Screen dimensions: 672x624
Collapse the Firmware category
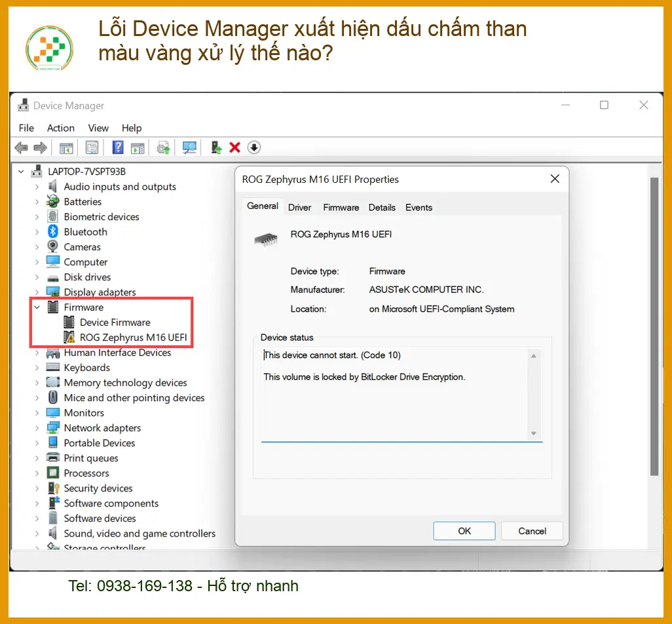[x=37, y=307]
